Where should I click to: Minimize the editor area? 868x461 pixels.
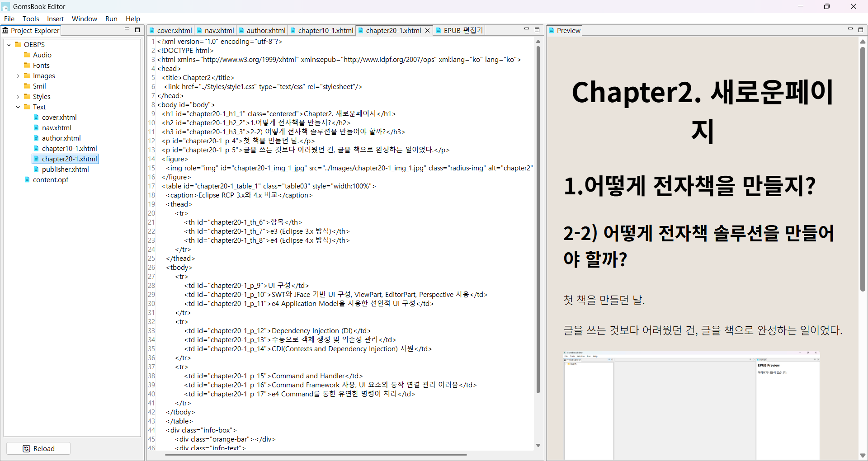pyautogui.click(x=527, y=29)
